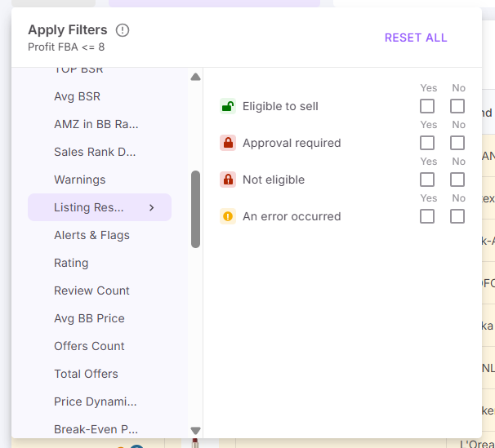
Task: Click the yellow warning An error occurred icon
Action: 228,216
